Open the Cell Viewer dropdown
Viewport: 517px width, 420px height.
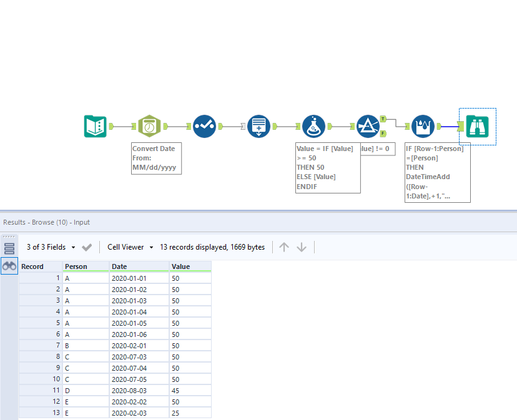(x=128, y=247)
